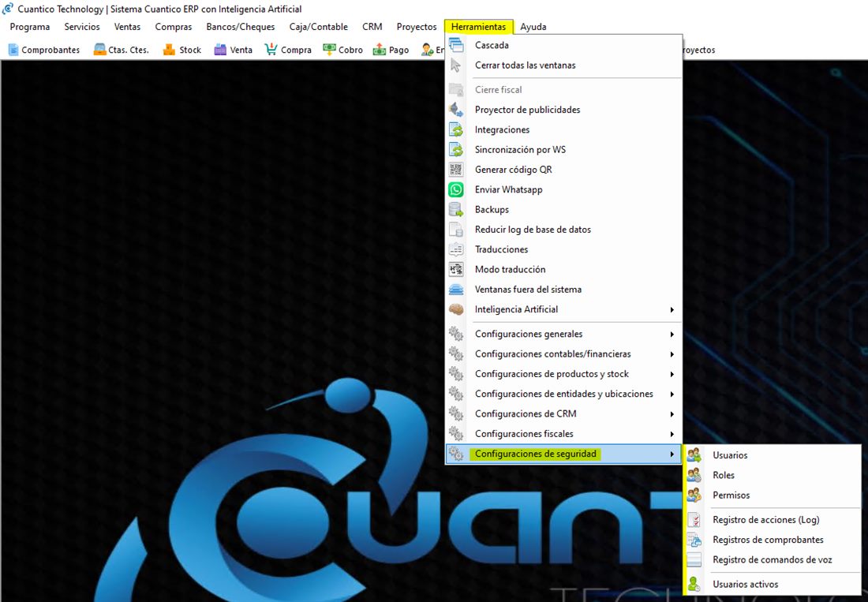868x602 pixels.
Task: Click the Modo traducción icon
Action: tap(456, 269)
